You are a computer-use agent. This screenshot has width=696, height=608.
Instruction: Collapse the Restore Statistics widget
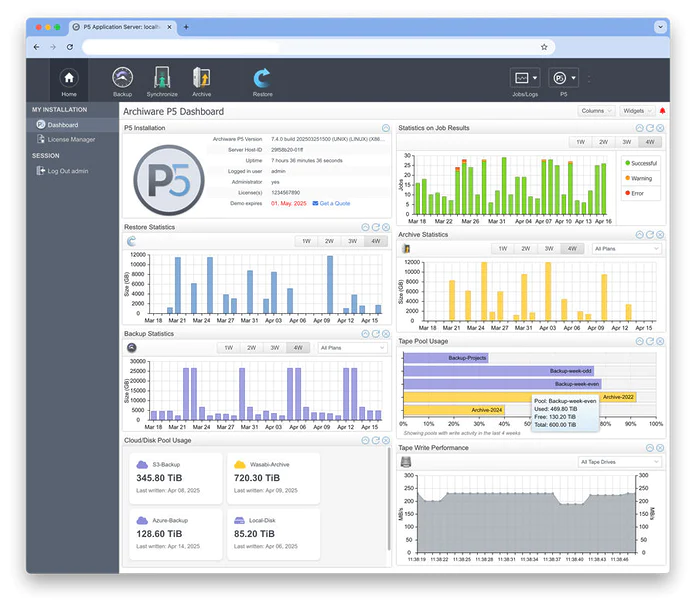coord(365,228)
